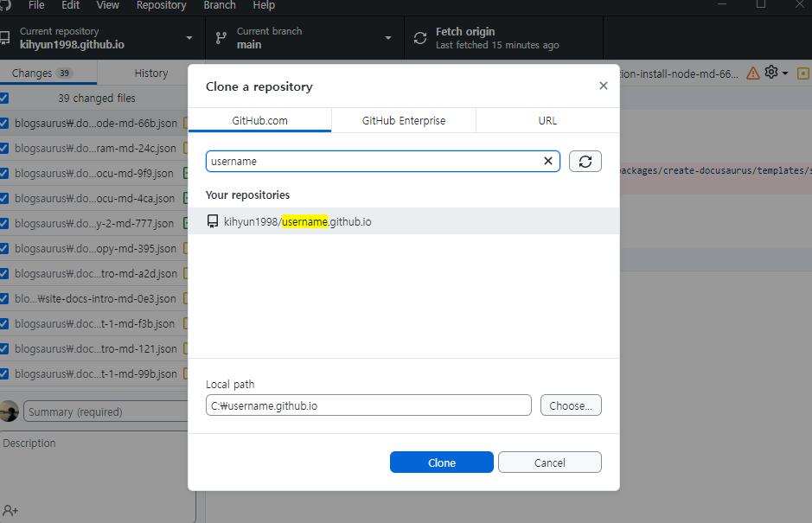Select kihyun1998/username.github.io repository icon
Image resolution: width=812 pixels, height=523 pixels.
213,221
